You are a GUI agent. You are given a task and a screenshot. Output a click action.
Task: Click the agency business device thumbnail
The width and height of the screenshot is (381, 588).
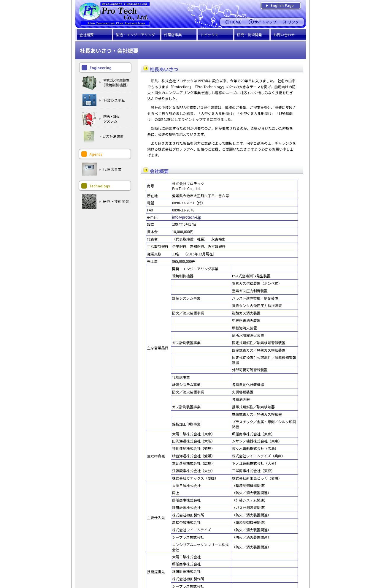90,169
